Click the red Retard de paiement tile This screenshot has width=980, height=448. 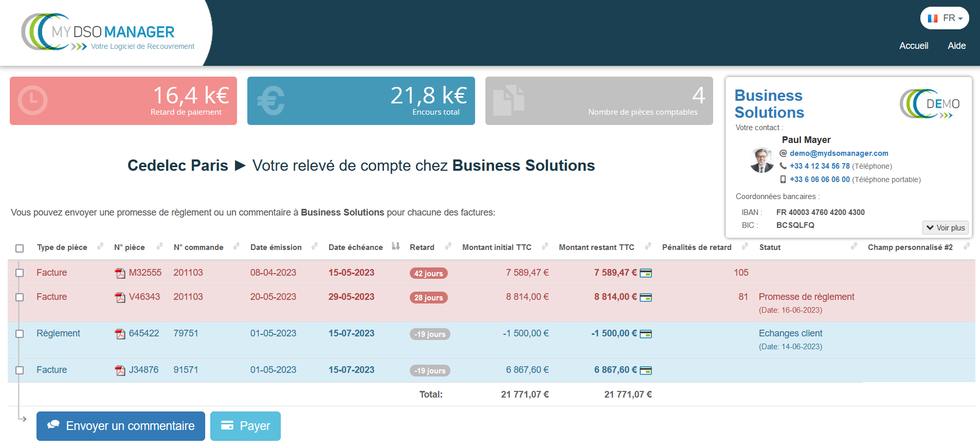click(123, 101)
